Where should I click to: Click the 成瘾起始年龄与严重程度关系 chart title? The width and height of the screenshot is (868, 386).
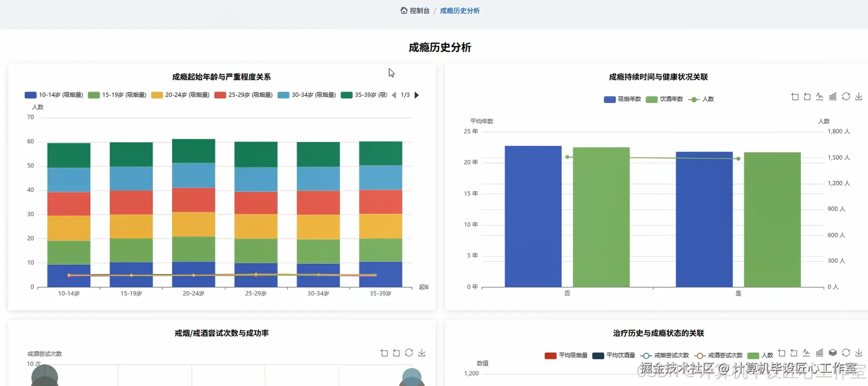pos(221,77)
